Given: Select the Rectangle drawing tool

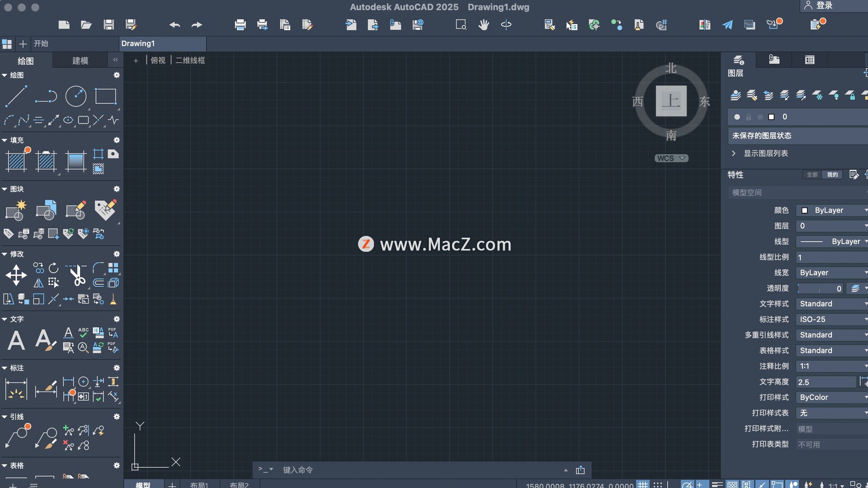Looking at the screenshot, I should point(105,96).
